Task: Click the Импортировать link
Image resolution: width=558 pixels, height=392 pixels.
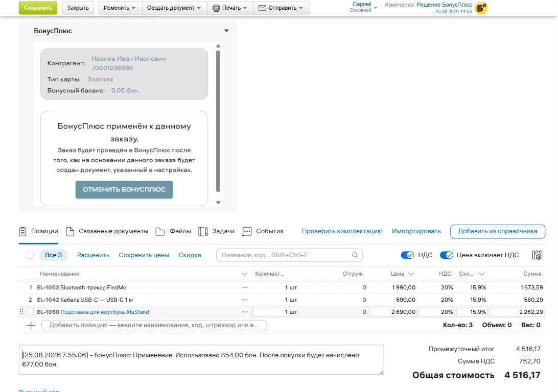Action: [416, 231]
